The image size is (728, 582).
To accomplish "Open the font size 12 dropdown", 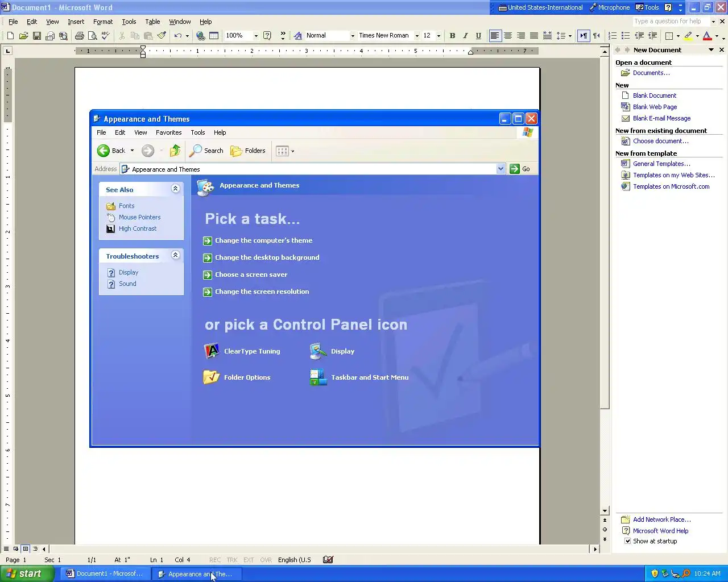I will pos(439,36).
